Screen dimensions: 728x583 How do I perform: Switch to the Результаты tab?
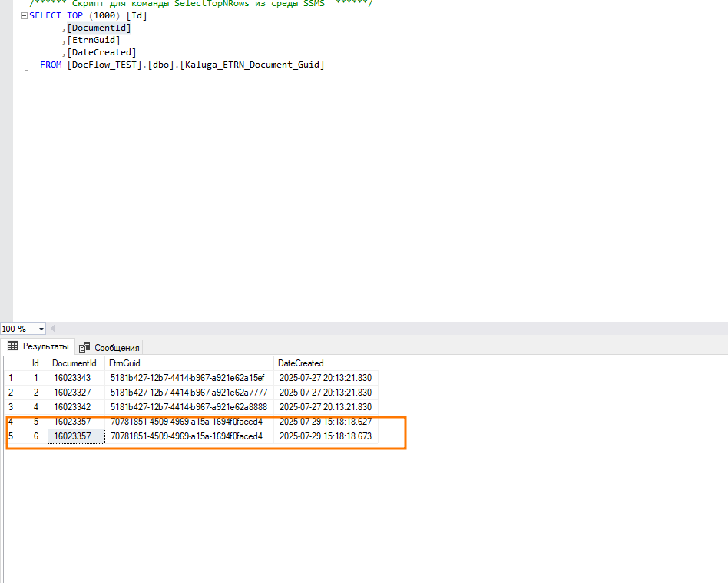click(x=38, y=346)
